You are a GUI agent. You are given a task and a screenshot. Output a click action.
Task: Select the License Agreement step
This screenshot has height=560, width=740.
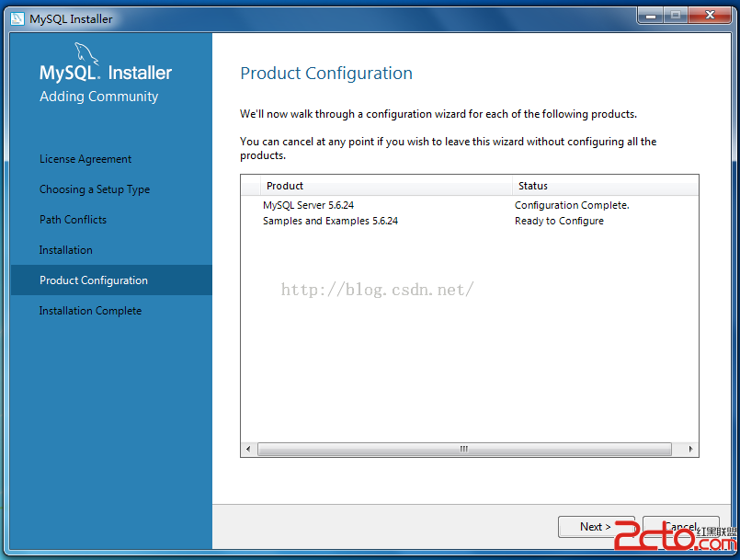(x=85, y=159)
